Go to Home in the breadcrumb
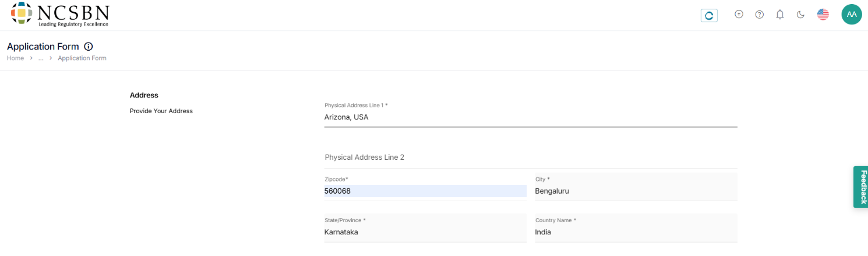The image size is (868, 256). coord(15,58)
